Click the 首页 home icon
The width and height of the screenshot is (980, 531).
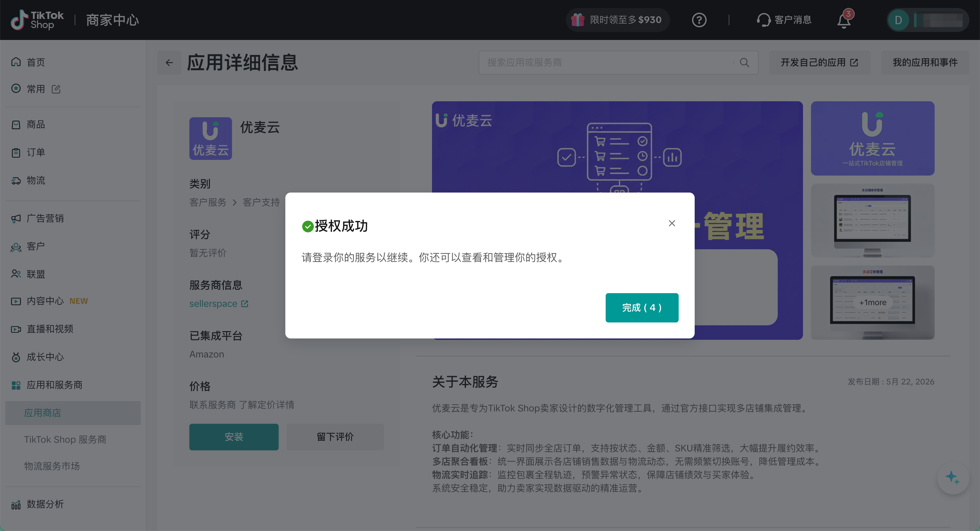[16, 62]
